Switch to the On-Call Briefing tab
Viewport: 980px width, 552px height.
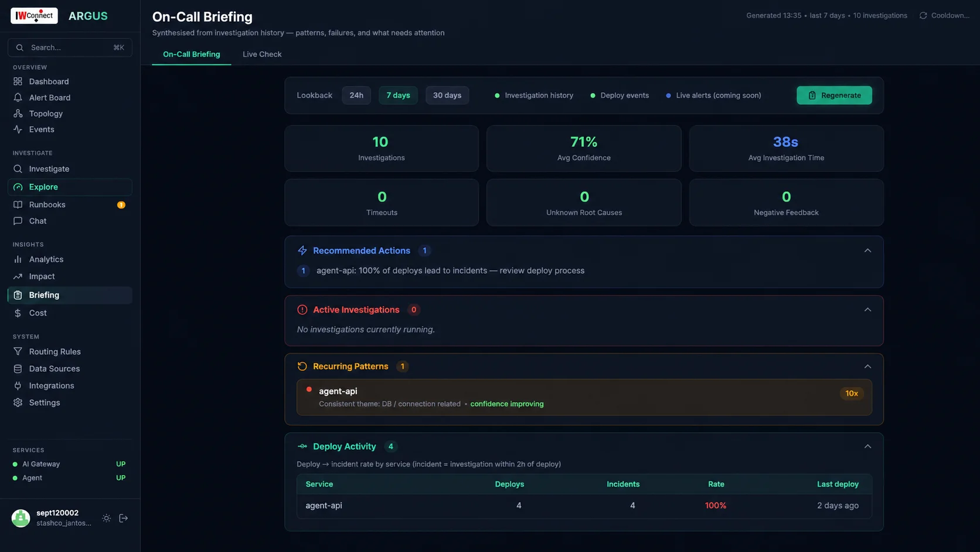(x=192, y=55)
